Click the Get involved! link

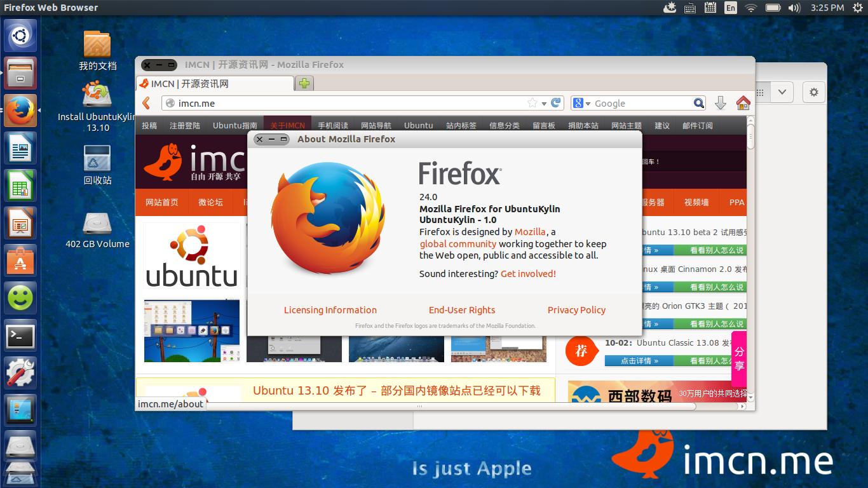(528, 274)
